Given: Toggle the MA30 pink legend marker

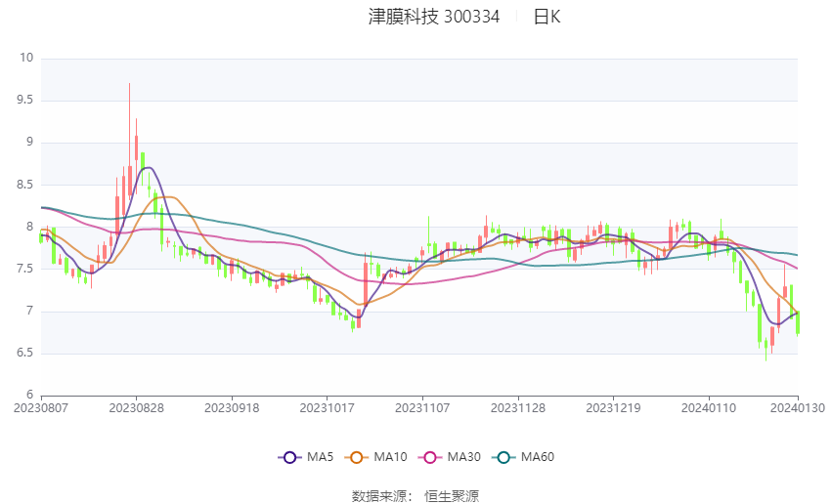Looking at the screenshot, I should 430,457.
